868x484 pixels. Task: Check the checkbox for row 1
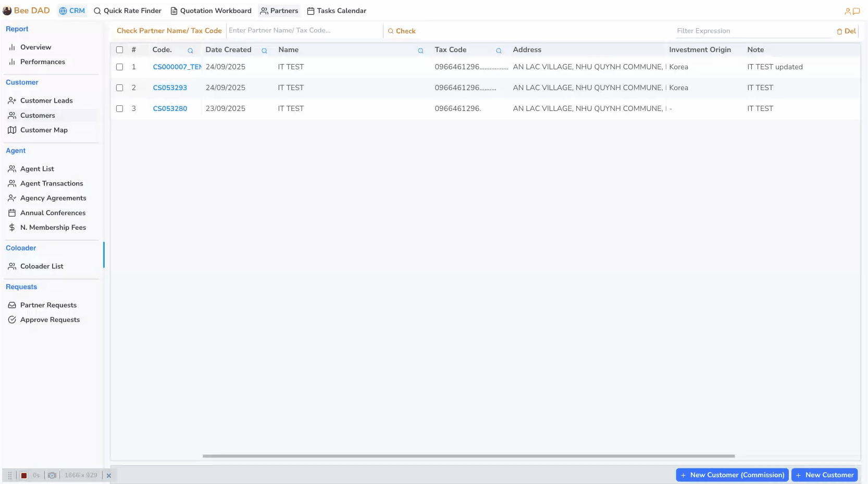point(119,67)
